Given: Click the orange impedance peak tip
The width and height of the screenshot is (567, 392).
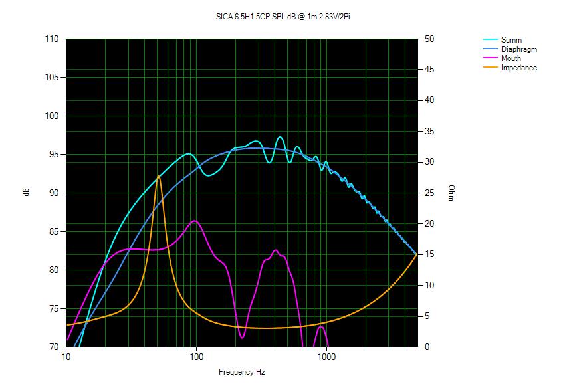Looking at the screenshot, I should tap(158, 176).
